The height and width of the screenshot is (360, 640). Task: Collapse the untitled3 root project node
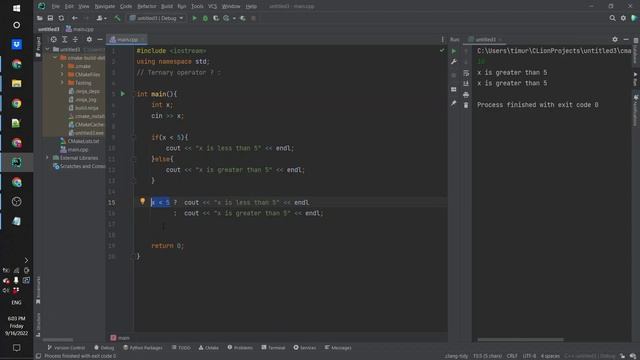pos(47,49)
